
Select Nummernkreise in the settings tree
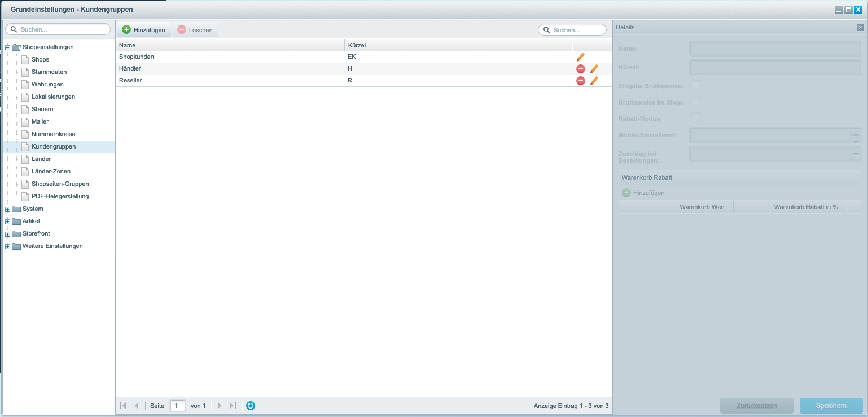point(53,134)
